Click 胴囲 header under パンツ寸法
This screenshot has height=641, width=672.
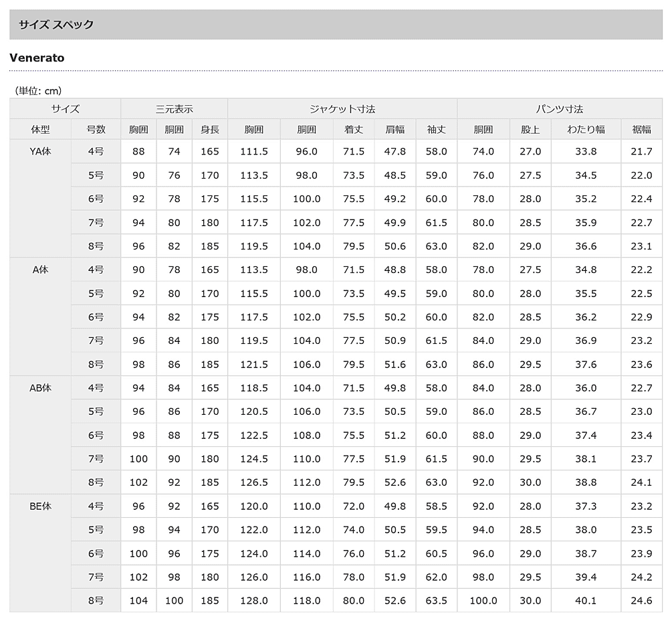tap(483, 129)
